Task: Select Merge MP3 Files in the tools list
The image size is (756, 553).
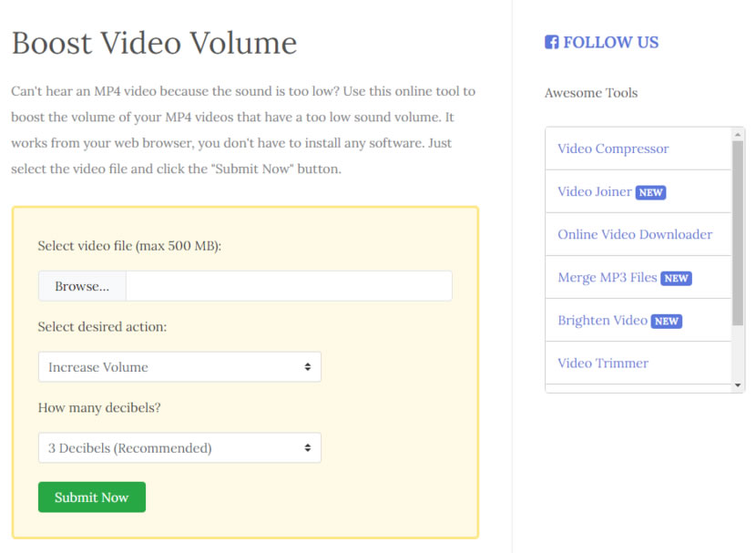Action: tap(607, 277)
